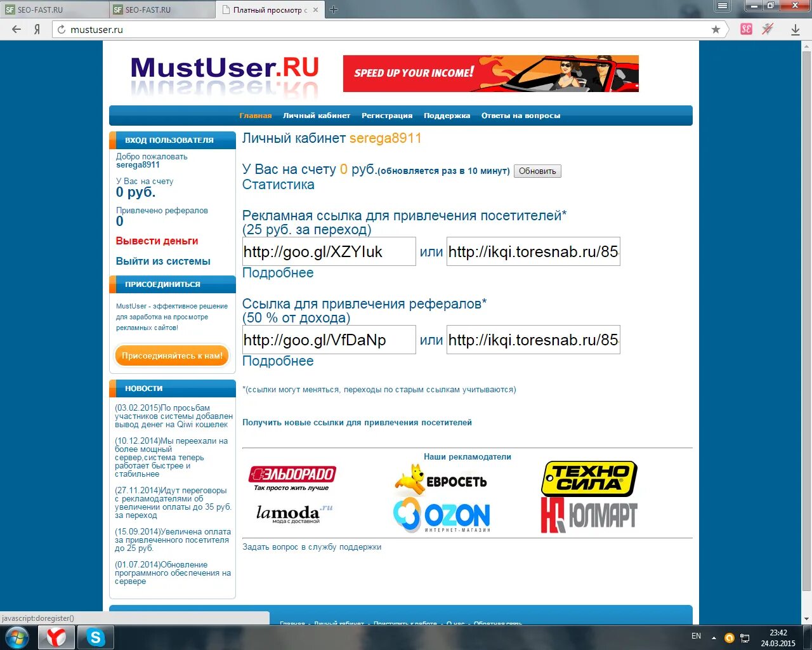Open the 01.07.2014 software update news
The image size is (812, 650).
pyautogui.click(x=173, y=573)
